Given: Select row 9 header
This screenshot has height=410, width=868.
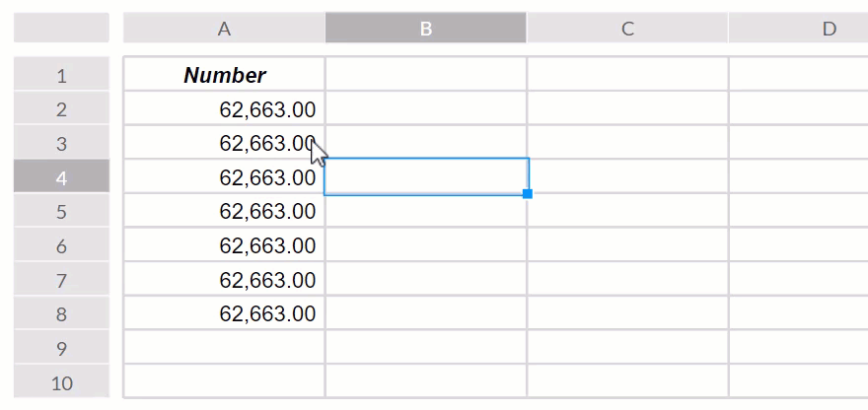Looking at the screenshot, I should (x=61, y=349).
